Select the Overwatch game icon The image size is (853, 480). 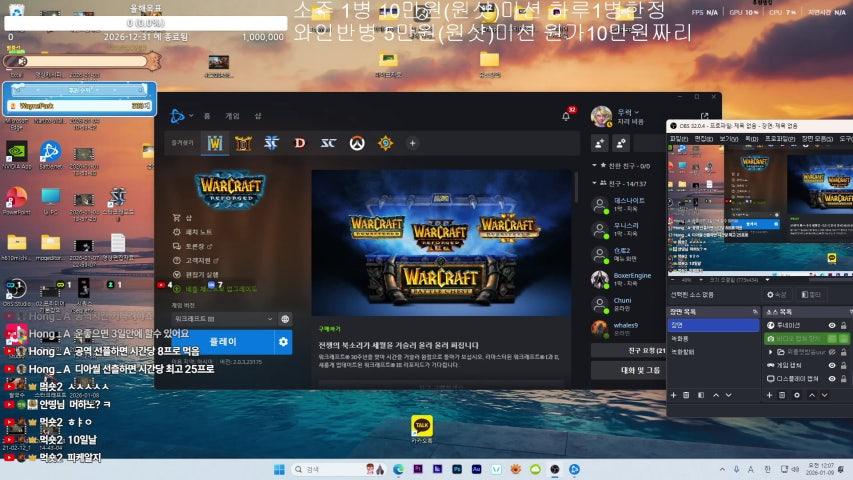coord(356,143)
